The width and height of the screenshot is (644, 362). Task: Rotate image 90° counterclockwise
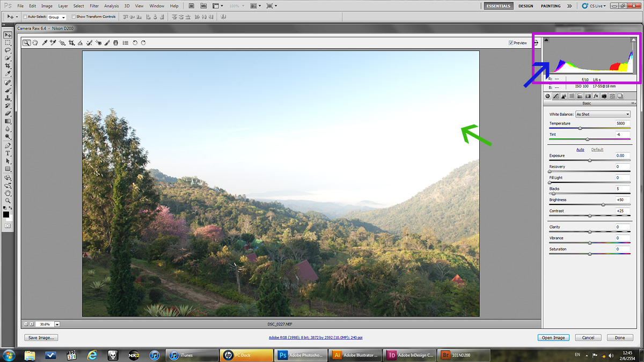point(135,43)
